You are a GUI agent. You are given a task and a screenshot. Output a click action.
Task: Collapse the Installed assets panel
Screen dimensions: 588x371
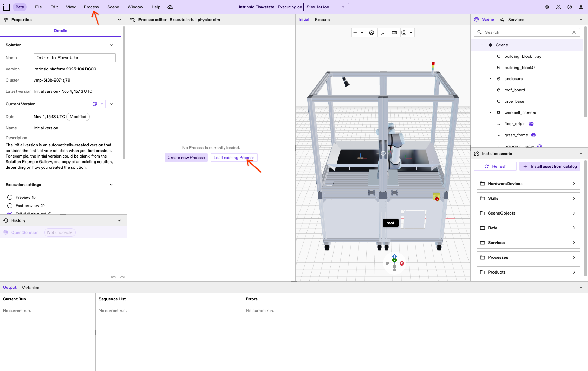click(x=581, y=154)
